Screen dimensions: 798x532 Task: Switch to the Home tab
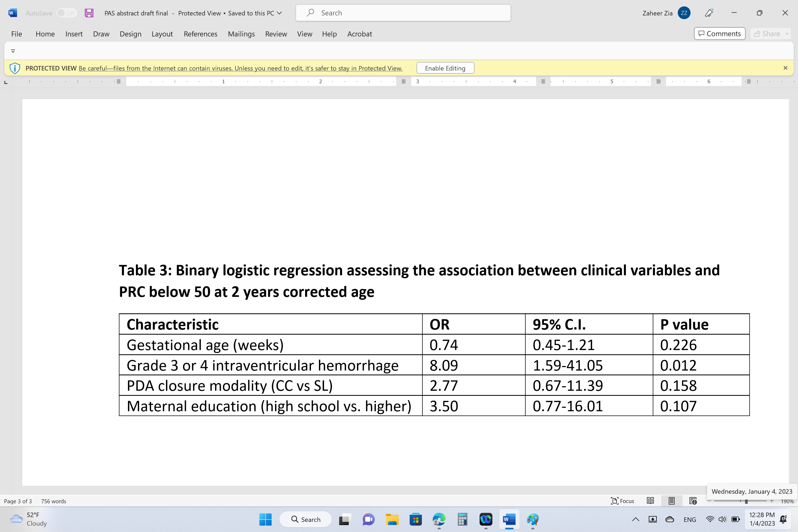point(45,34)
